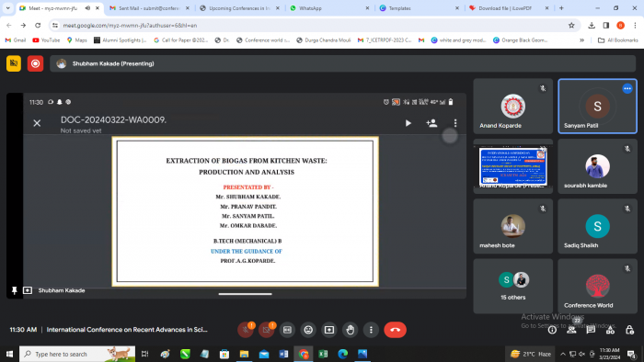The image size is (644, 362).
Task: Switch to the WhatsApp tab
Action: [x=329, y=7]
